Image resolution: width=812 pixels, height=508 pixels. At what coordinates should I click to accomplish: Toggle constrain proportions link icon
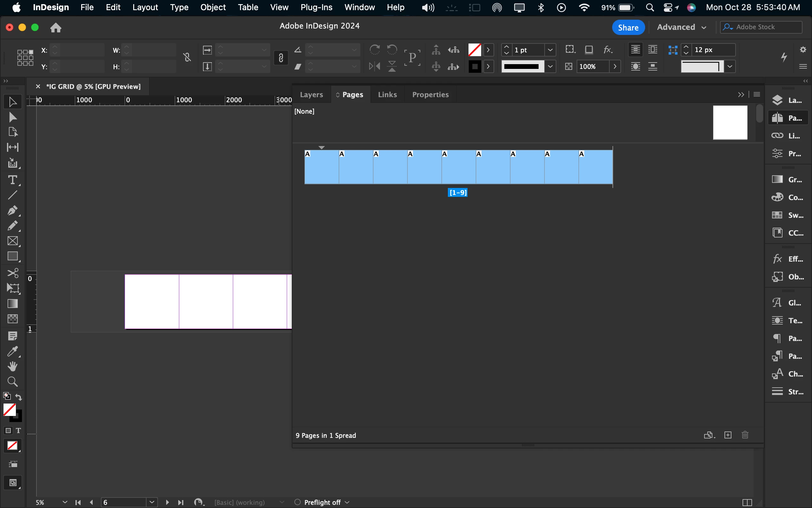click(x=281, y=58)
